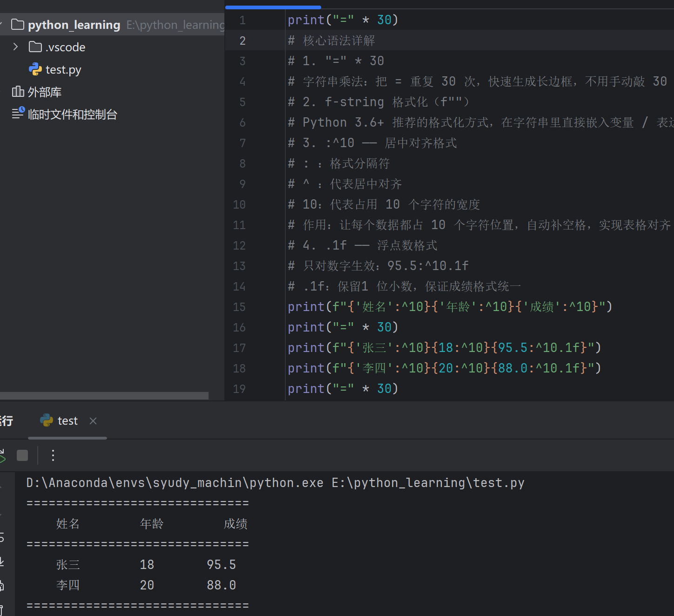Click the comment "# ^ : 代表居中对齐"
The image size is (674, 616).
345,184
